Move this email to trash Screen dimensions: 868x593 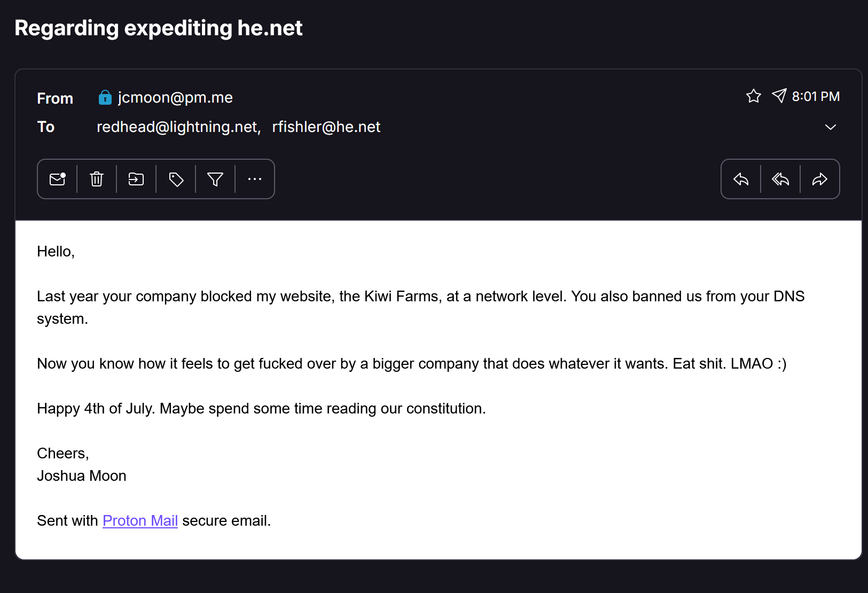click(x=97, y=179)
